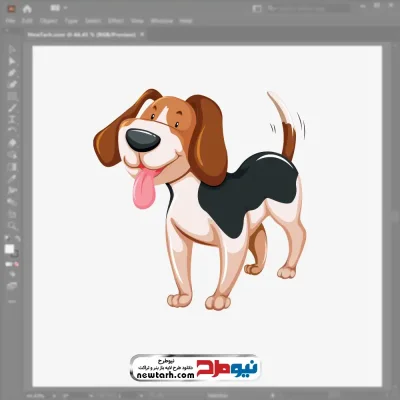Open the workspace layout switcher dropdown
Viewport: 400px width, 400px height.
(x=59, y=8)
